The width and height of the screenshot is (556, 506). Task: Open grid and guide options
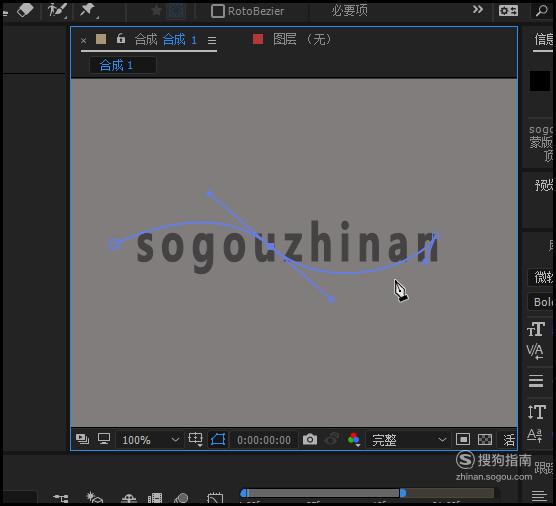coord(195,439)
